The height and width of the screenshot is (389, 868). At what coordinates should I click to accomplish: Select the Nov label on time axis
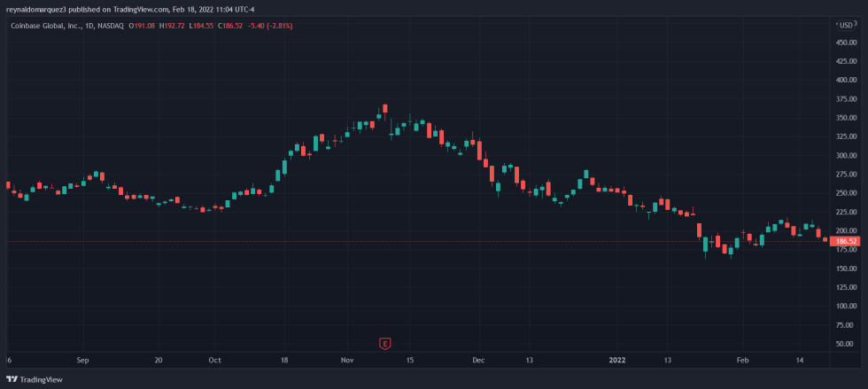[x=347, y=361]
